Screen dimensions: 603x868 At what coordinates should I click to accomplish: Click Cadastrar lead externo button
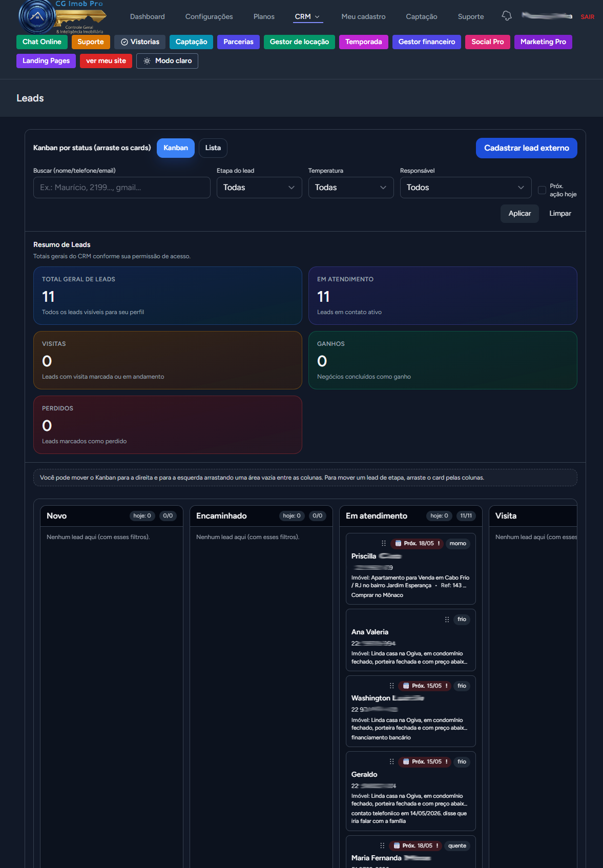tap(527, 148)
